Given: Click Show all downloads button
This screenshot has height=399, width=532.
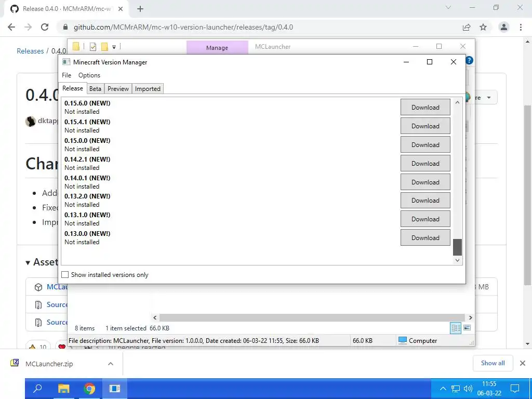Looking at the screenshot, I should click(493, 363).
